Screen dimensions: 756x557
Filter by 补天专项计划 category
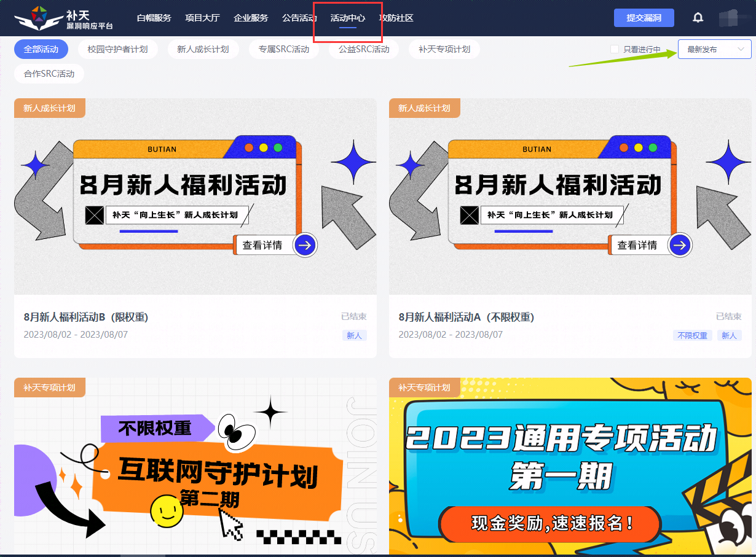(x=444, y=49)
